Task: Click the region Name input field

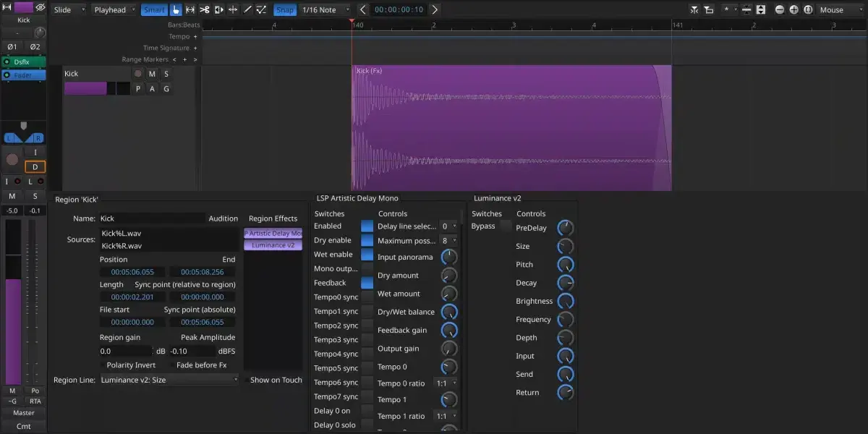Action: pos(150,218)
